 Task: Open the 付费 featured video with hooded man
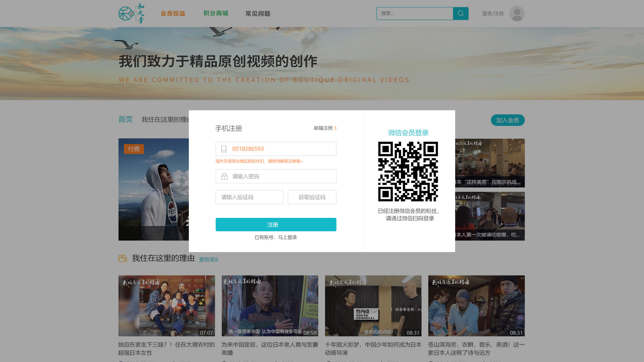tap(154, 189)
